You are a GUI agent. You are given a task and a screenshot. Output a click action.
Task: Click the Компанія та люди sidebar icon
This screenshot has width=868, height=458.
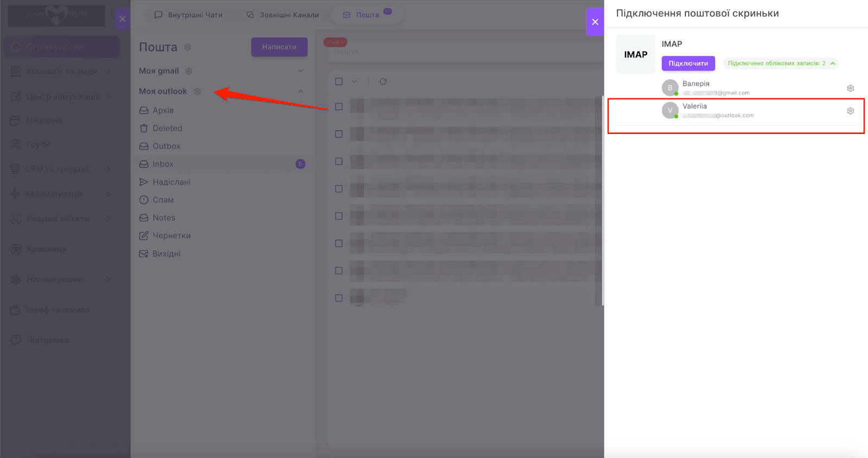click(16, 72)
